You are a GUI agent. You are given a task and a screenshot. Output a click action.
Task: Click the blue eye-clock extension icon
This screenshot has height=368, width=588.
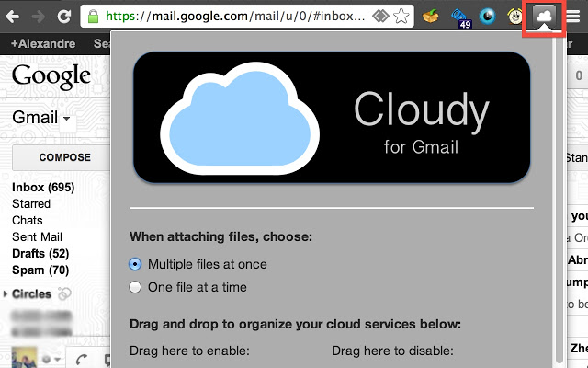coord(487,16)
